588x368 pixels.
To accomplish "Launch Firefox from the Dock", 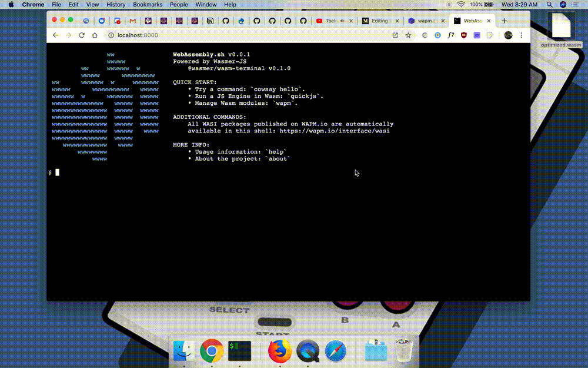I will (x=280, y=351).
